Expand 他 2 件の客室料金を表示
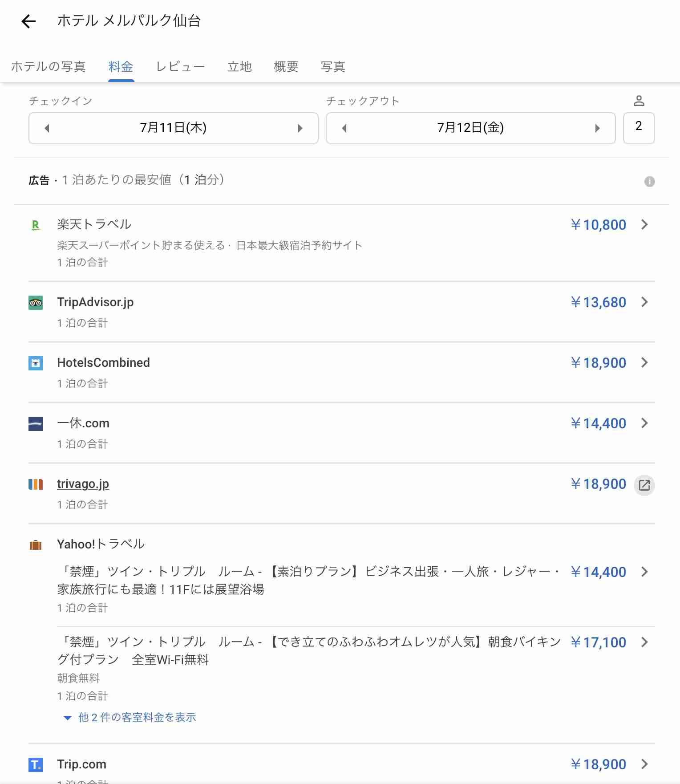680x784 pixels. point(130,717)
